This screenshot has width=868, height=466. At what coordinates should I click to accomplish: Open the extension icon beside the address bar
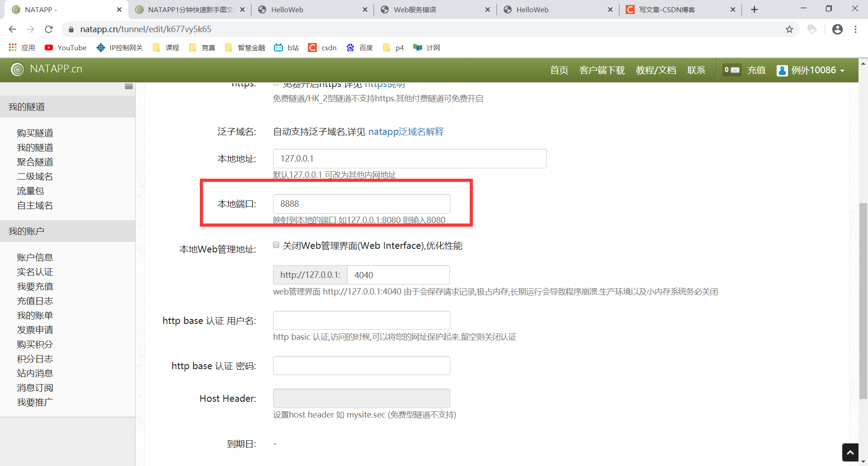812,29
